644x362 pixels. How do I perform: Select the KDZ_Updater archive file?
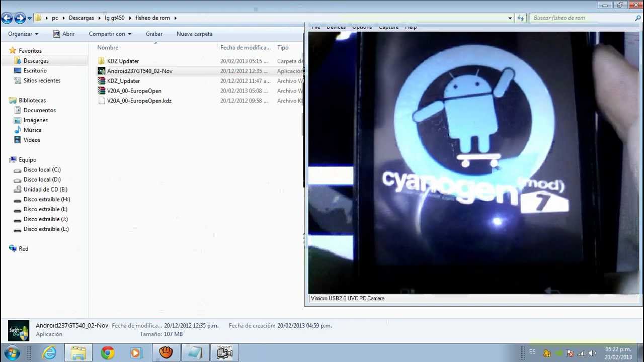point(123,81)
